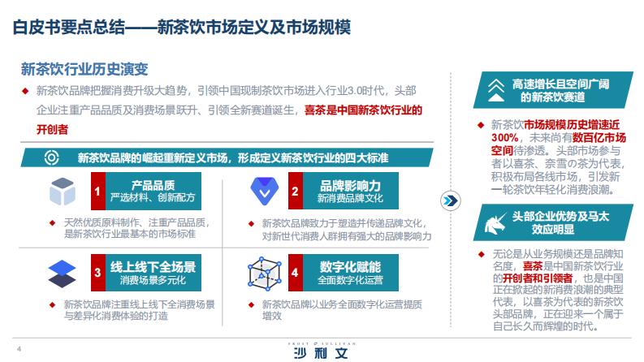Click the wireframe cube icon beside 数字化赋能
This screenshot has height=362, width=644.
click(265, 274)
